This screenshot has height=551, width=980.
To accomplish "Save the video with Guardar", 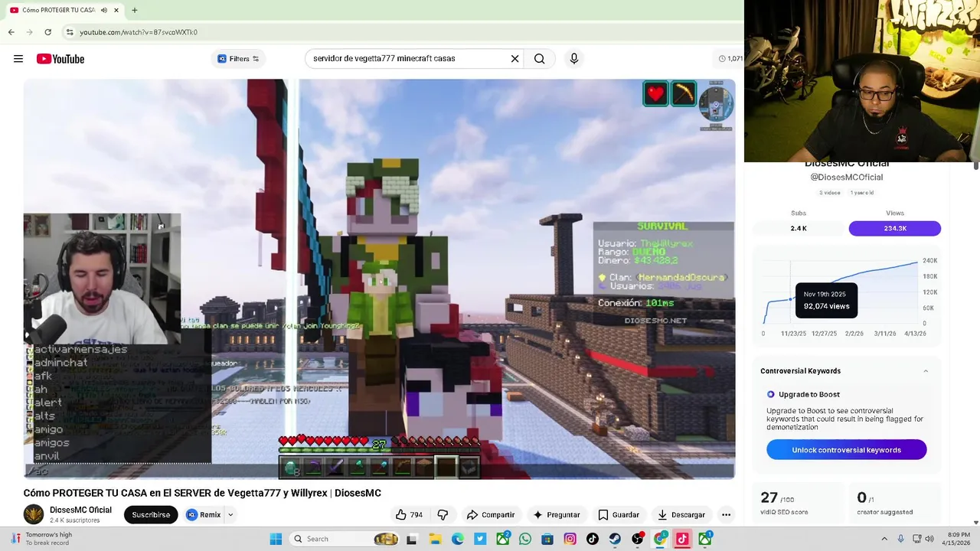I will (619, 515).
